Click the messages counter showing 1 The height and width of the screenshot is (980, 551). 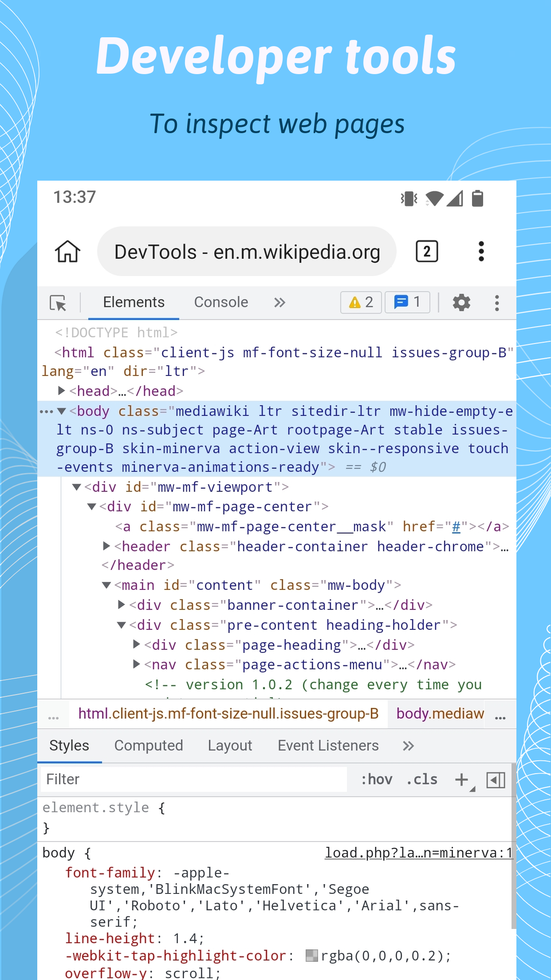407,303
